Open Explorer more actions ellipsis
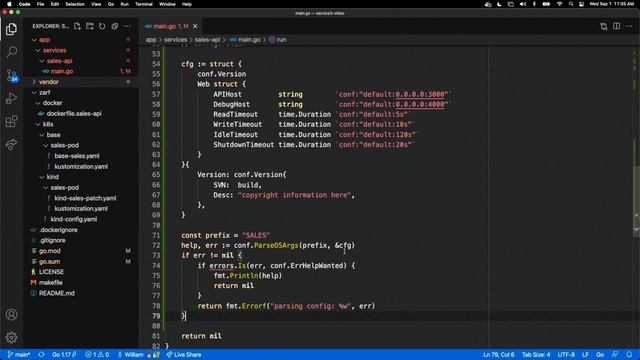 tap(127, 26)
